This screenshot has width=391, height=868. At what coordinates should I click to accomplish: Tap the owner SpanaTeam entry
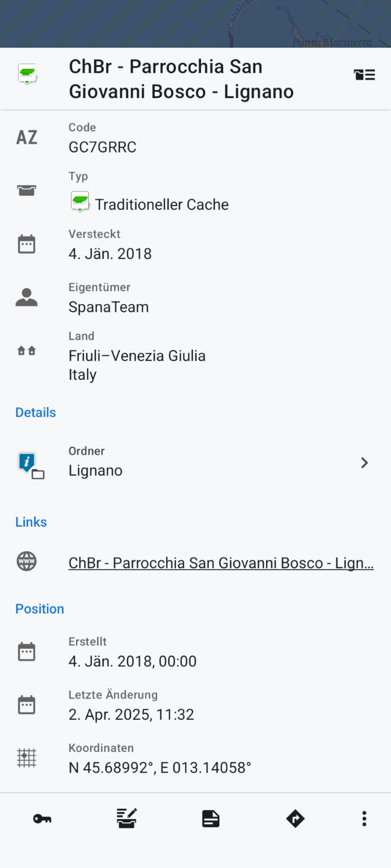coord(109,307)
